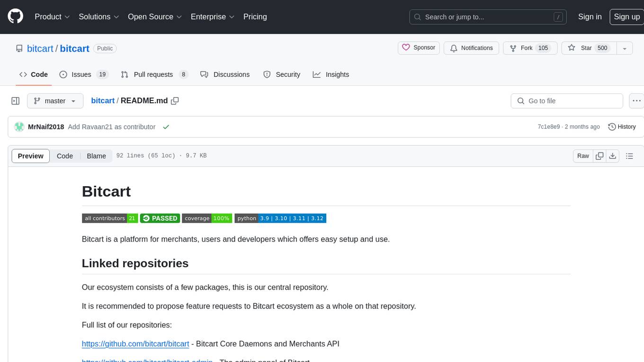Click the Sign up button
The height and width of the screenshot is (362, 644).
coord(626,17)
